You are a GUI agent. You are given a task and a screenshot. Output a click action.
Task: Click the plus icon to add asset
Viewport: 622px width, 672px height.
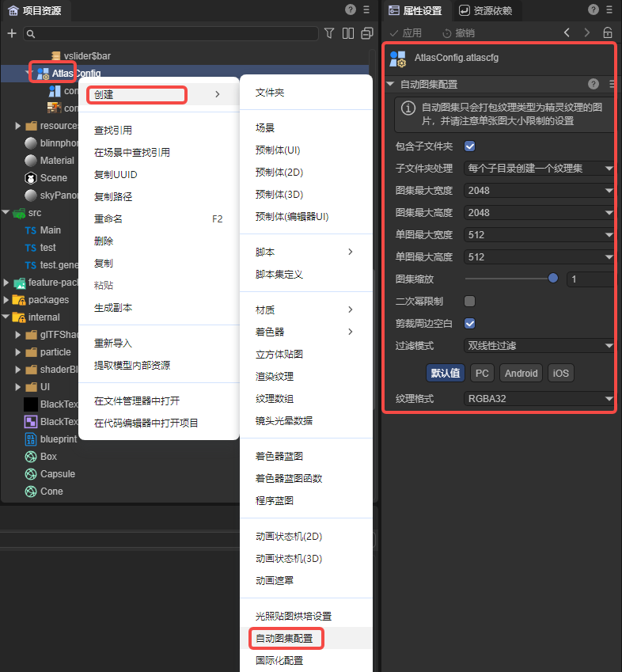(x=11, y=33)
